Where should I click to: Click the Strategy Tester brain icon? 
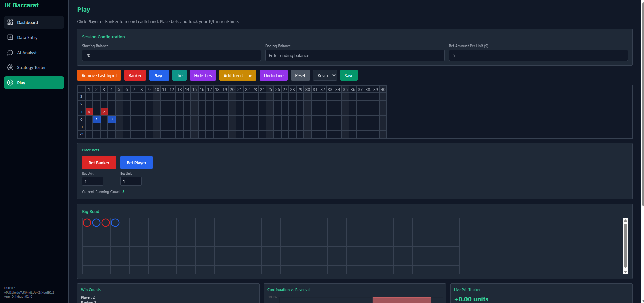[x=10, y=67]
